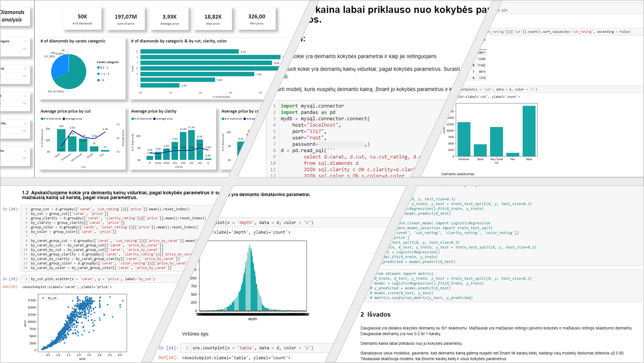Collapse the categoric slicer header chevron
644x363 pixels.
tap(26, 41)
